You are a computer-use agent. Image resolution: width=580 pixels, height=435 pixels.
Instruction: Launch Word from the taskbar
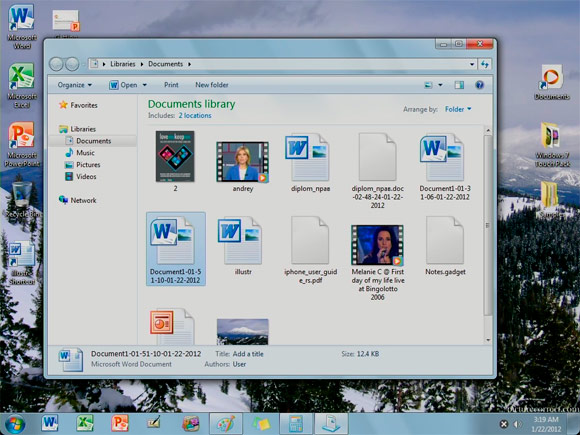(50, 423)
